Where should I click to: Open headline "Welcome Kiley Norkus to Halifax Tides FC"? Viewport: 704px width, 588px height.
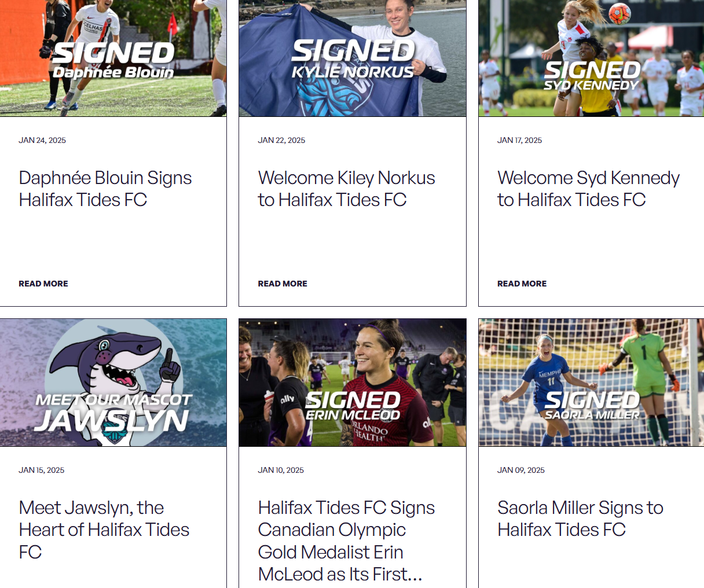(x=346, y=189)
